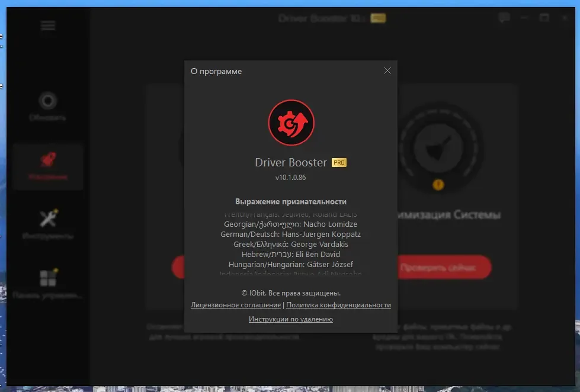Open the Update section in sidebar
This screenshot has height=392, width=580.
[48, 106]
